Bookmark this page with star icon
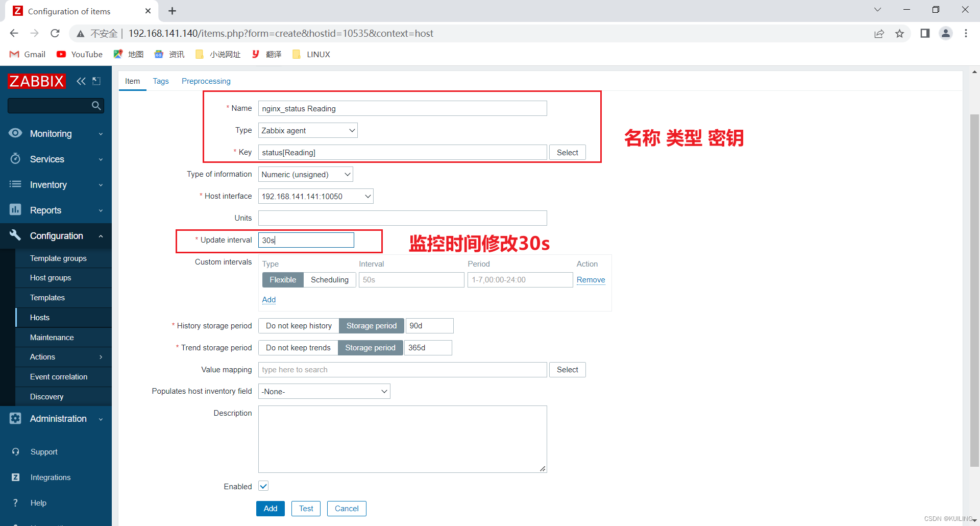980x526 pixels. click(899, 34)
